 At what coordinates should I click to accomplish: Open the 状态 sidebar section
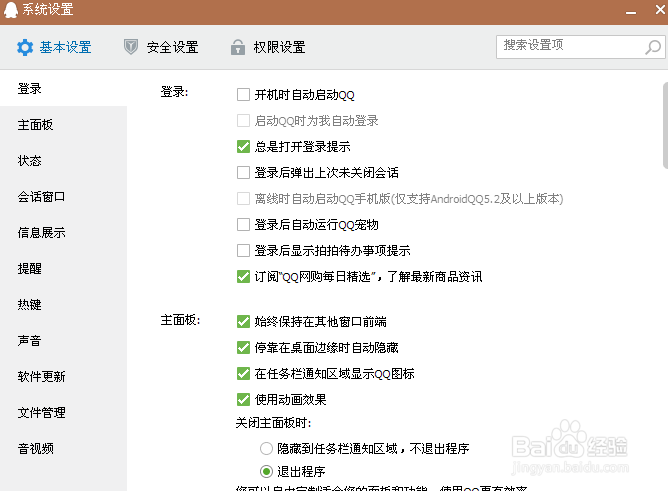tap(63, 161)
